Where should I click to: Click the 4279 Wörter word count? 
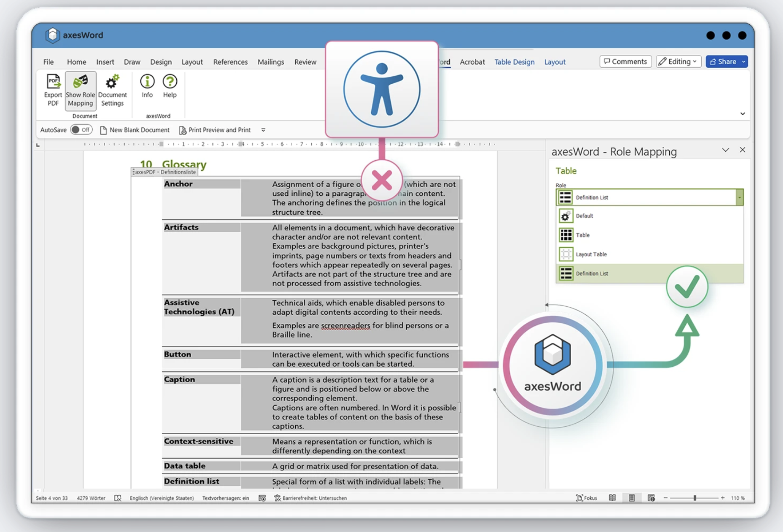click(x=91, y=498)
